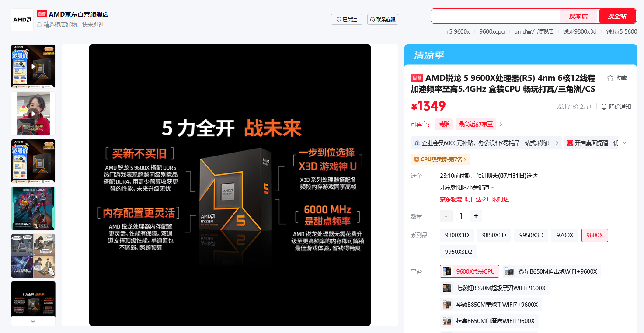
Task: Open the CPU热卖榜·第7名 ranking
Action: coord(441,160)
